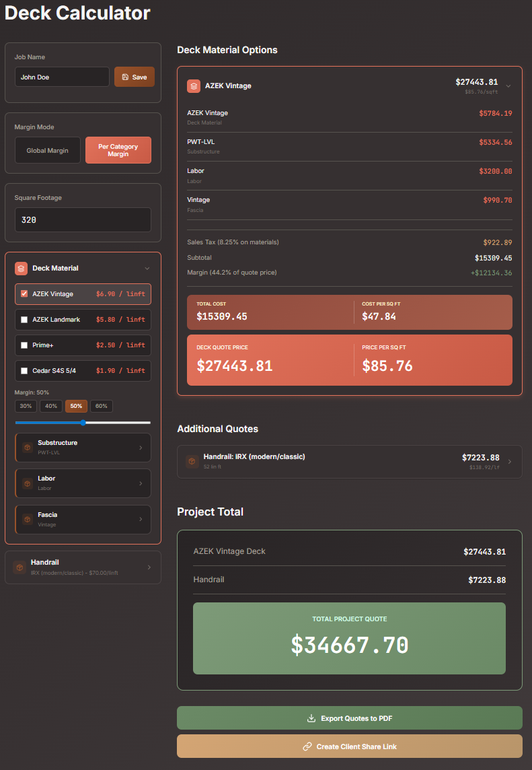This screenshot has height=770, width=532.
Task: Select Per Category Margin mode
Action: (118, 150)
